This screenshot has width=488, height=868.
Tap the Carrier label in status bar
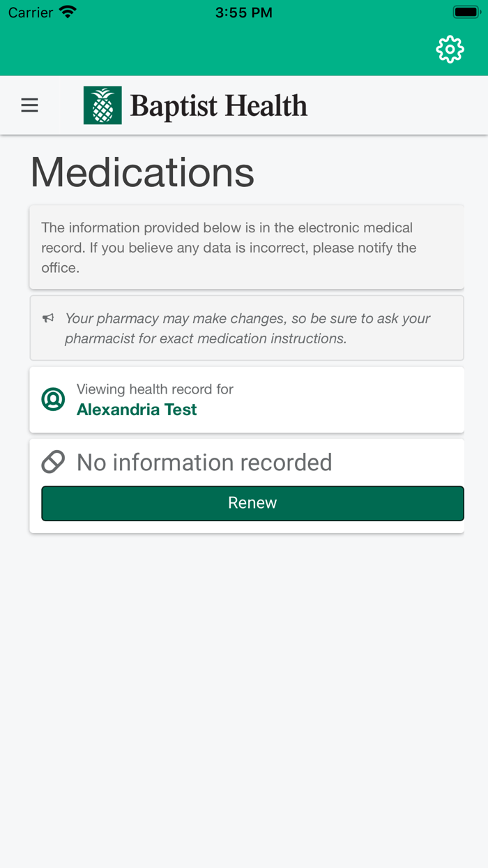coord(31,12)
